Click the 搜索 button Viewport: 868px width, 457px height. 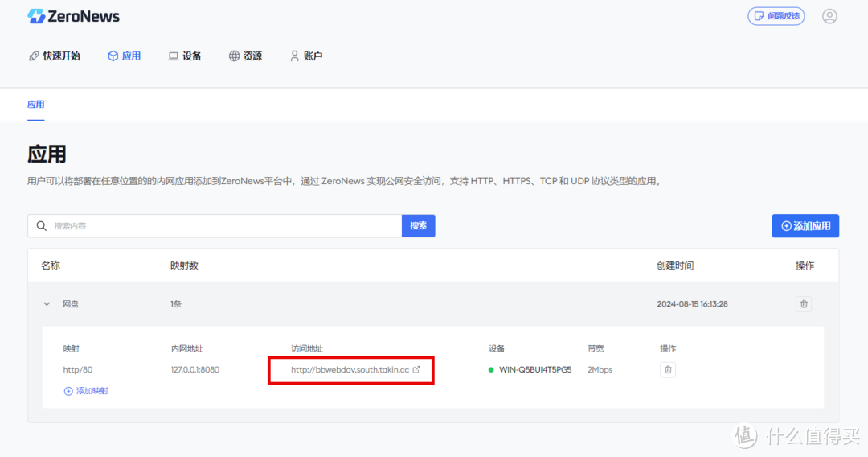pyautogui.click(x=418, y=226)
